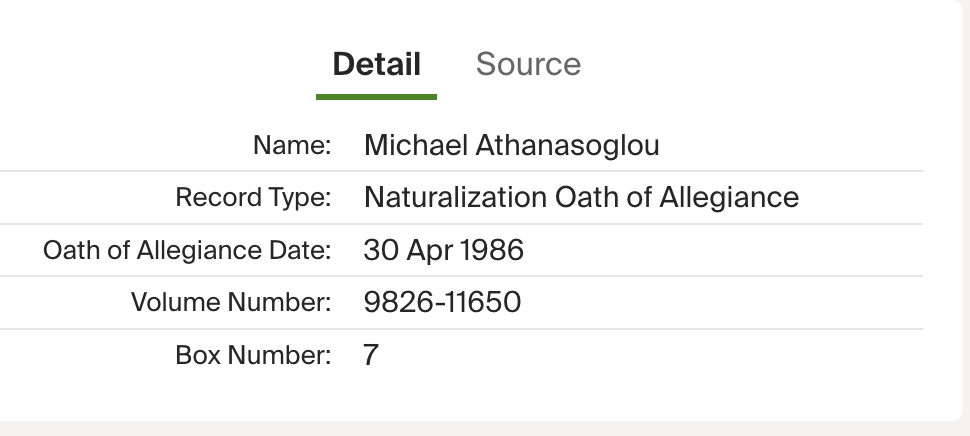Click the word "Naturalization" in Record Type
Viewport: 970px width, 436px height.
(x=455, y=198)
